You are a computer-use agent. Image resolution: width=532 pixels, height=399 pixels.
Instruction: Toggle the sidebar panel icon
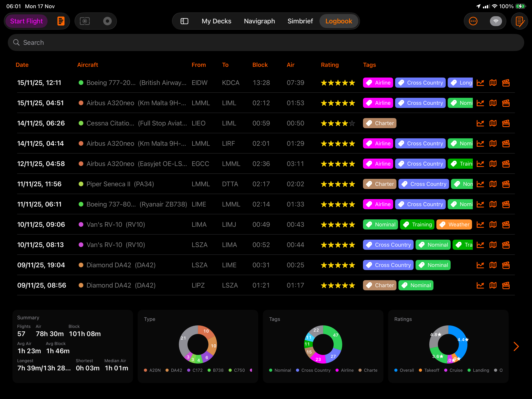point(184,21)
